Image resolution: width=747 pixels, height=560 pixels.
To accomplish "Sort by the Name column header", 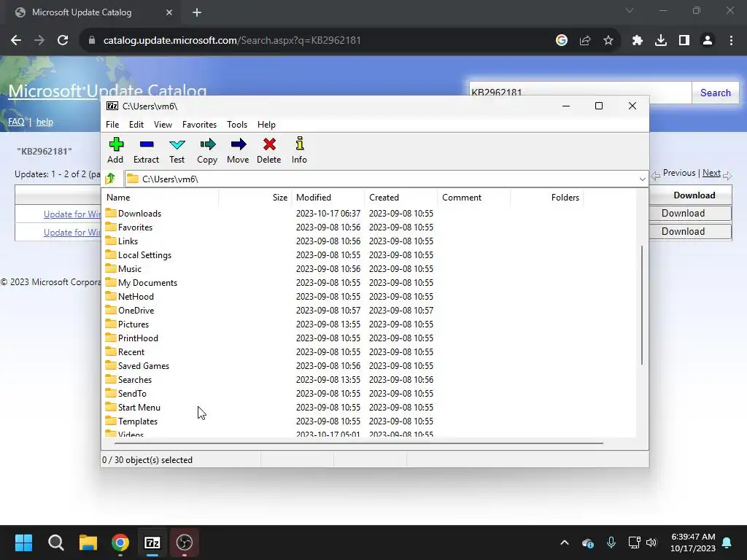I will tap(161, 197).
